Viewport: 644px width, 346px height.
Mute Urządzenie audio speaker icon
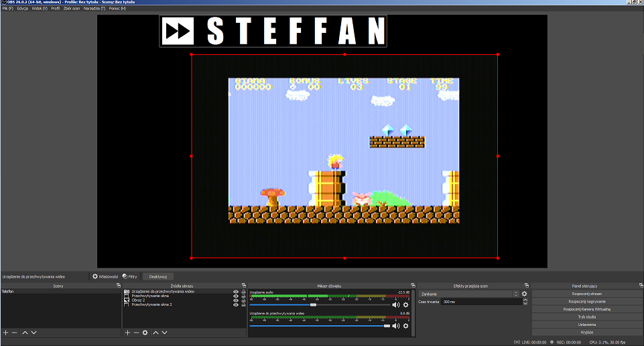coord(396,305)
